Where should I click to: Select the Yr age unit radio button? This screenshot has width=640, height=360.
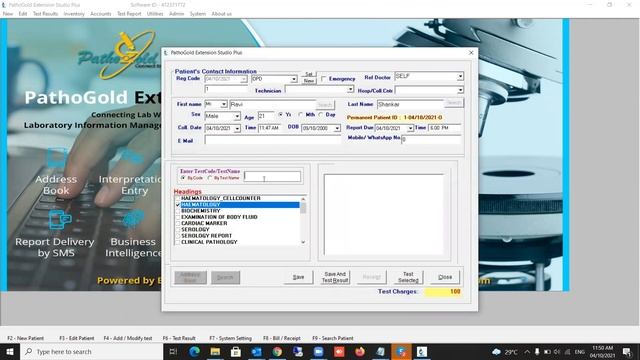click(x=280, y=115)
